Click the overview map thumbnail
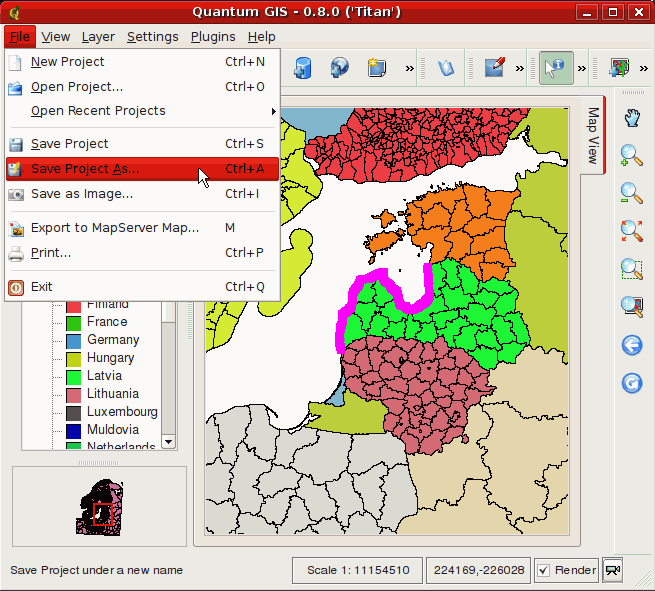Viewport: 655px width, 591px height. 99,507
